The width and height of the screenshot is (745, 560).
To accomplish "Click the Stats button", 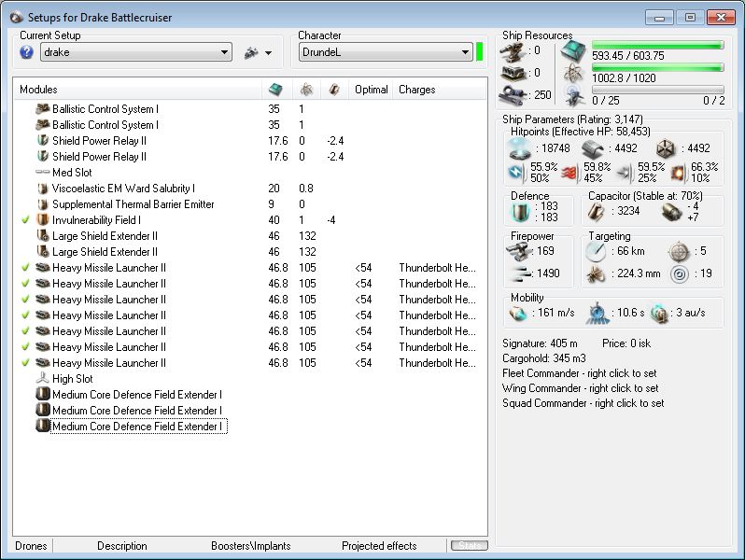I will 470,546.
